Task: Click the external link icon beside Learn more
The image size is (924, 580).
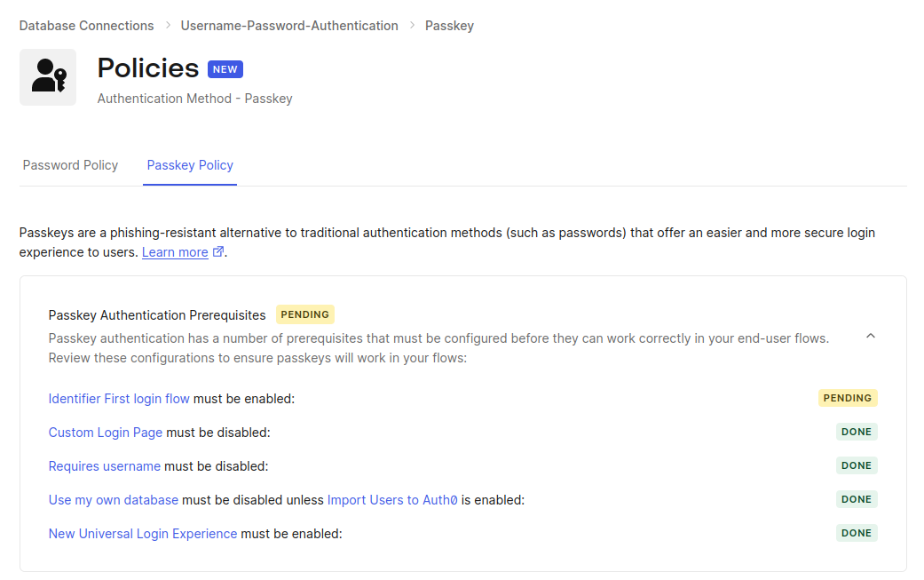Action: (217, 252)
